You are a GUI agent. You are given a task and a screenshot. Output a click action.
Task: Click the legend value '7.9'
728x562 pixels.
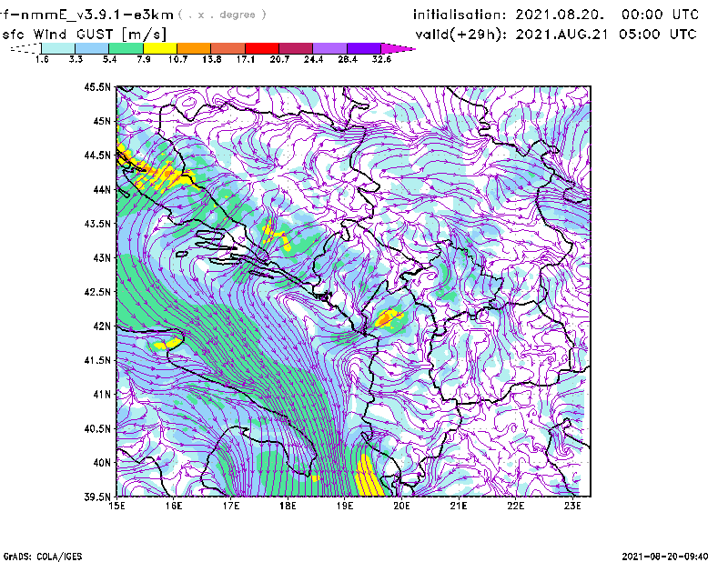pyautogui.click(x=144, y=59)
